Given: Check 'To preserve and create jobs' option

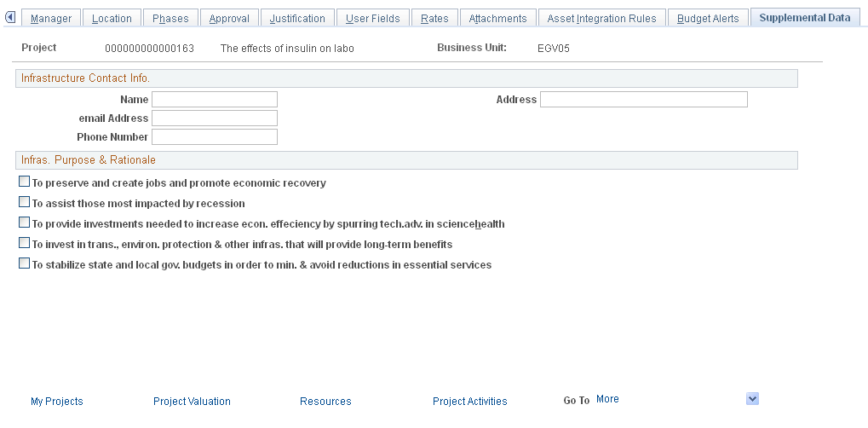Looking at the screenshot, I should click(25, 182).
